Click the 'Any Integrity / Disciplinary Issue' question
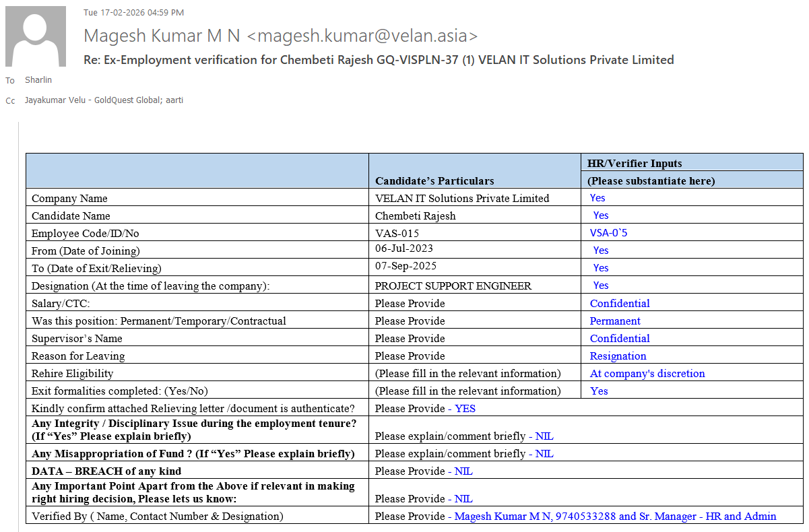Image resolution: width=809 pixels, height=532 pixels. point(194,429)
